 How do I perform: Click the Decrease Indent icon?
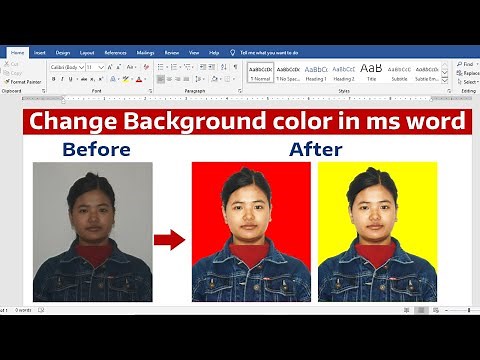point(203,67)
